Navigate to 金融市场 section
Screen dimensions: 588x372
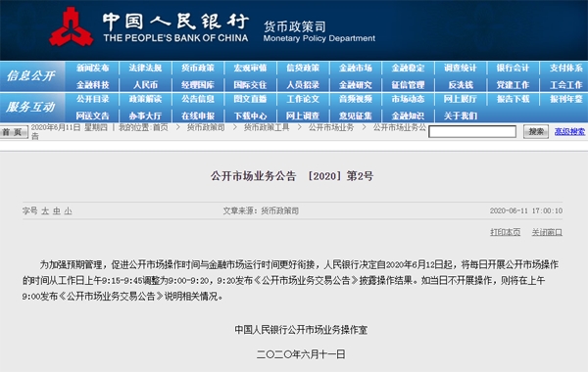(356, 68)
